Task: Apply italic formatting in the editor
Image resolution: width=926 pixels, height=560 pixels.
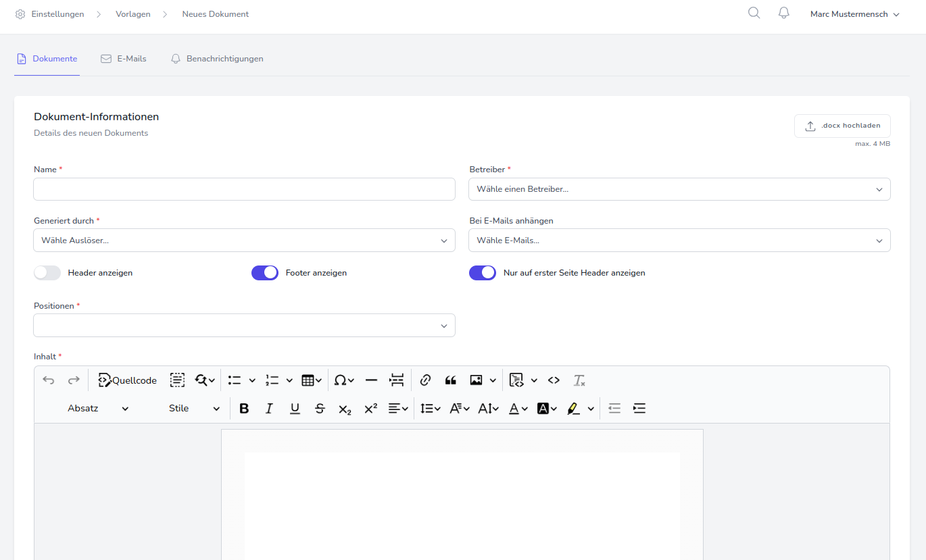Action: click(269, 409)
